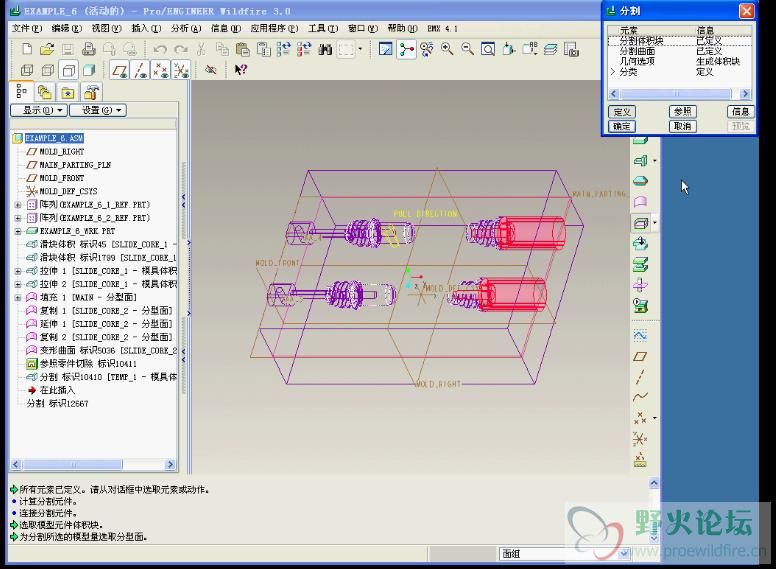Select no hidden display mode icon

click(x=68, y=70)
